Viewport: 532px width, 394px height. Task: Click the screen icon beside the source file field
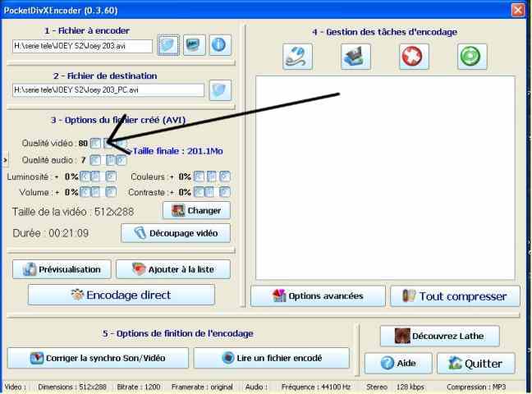[x=194, y=45]
